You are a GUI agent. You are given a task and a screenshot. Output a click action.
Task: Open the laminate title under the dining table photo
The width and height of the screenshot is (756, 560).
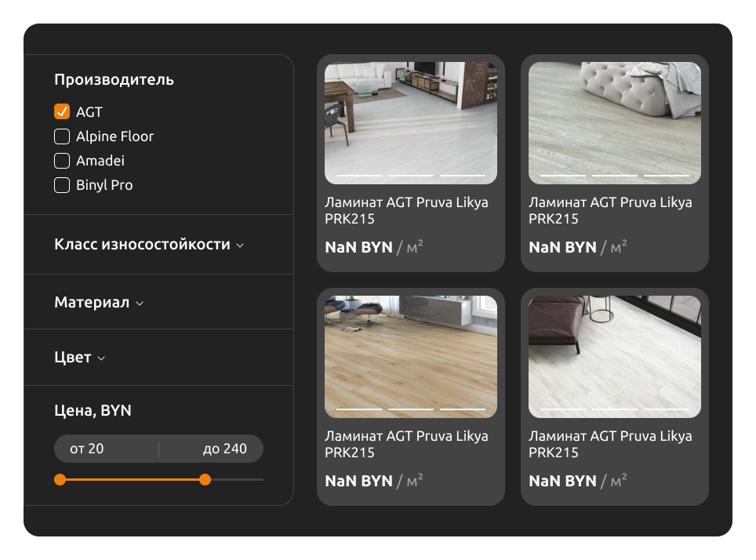(406, 210)
